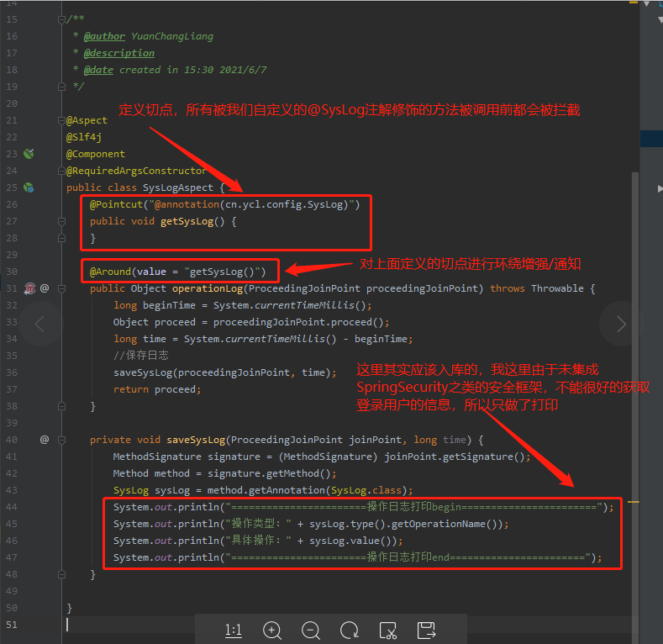Click the operationLog method name
Viewport: 663px width, 644px height.
(x=208, y=288)
